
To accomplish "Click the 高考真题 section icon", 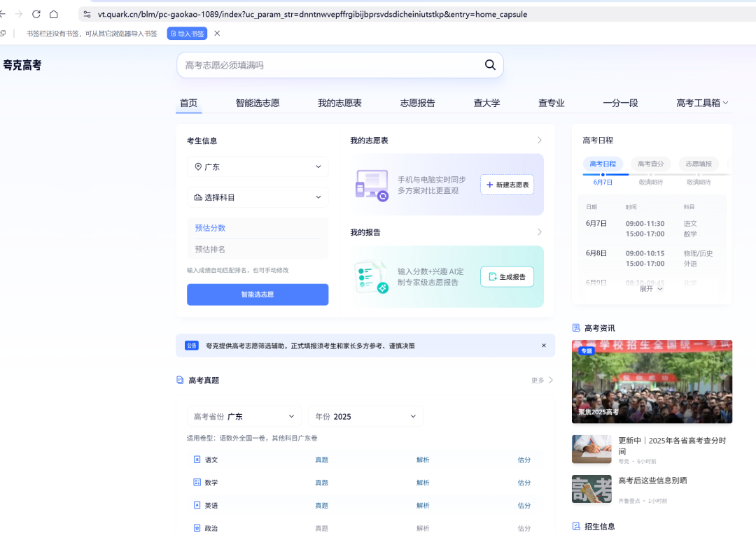I will 180,381.
